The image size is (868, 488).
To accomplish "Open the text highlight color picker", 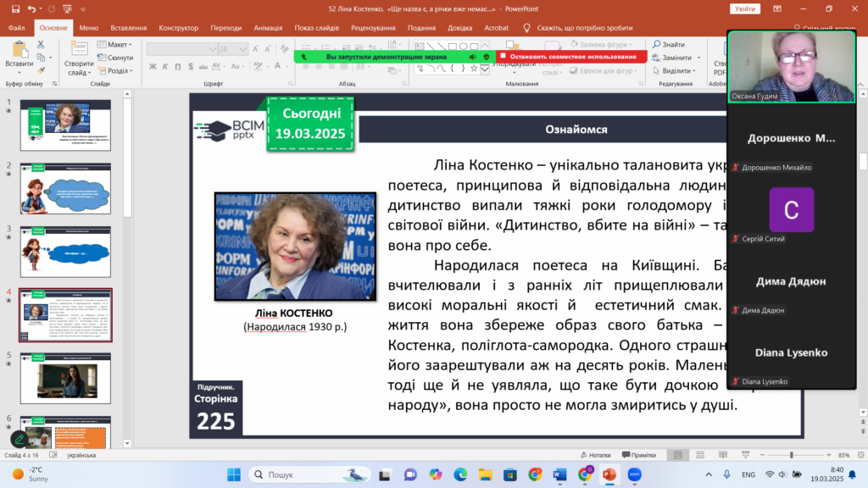I will [x=258, y=67].
